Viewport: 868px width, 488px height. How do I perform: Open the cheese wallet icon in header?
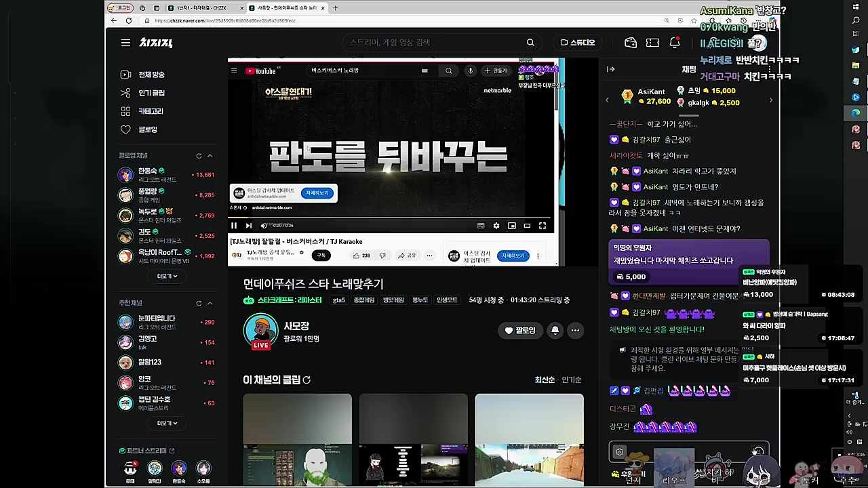point(631,43)
